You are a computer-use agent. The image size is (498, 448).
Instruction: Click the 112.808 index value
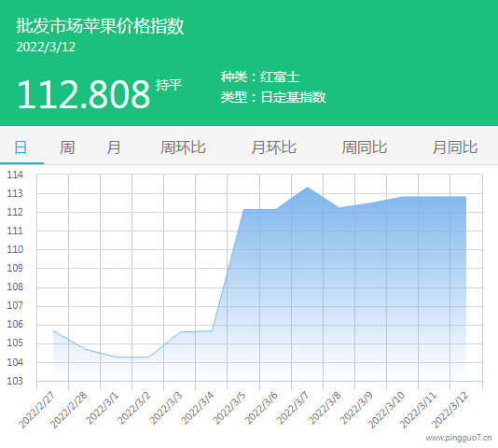[84, 94]
